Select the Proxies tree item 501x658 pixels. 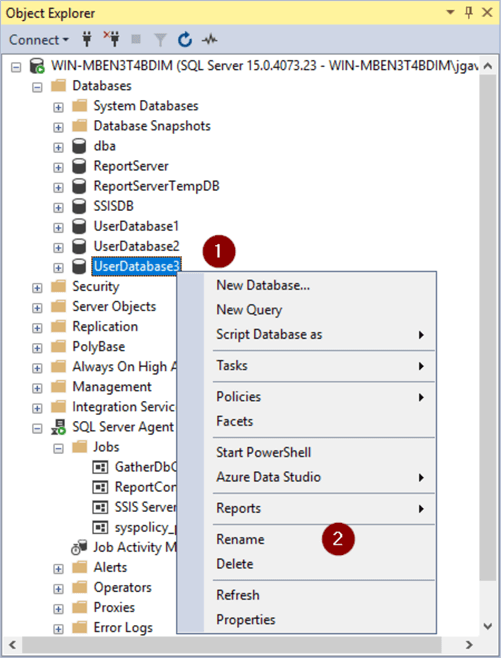tap(114, 608)
